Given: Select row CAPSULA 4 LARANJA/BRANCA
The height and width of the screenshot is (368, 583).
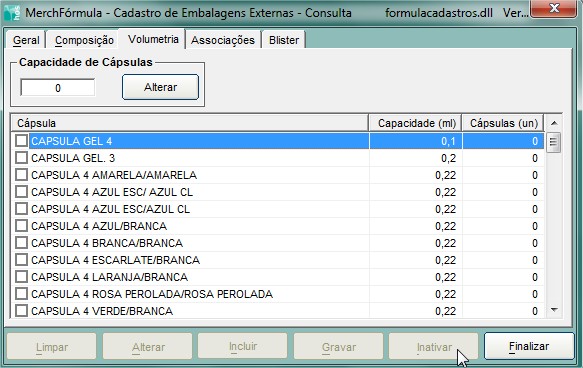Looking at the screenshot, I should click(x=277, y=277).
